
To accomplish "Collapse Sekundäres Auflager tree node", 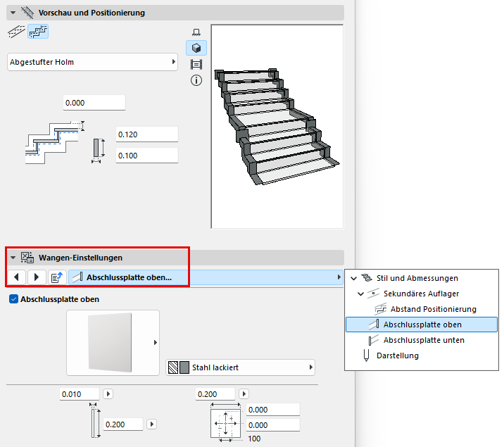I will 360,294.
